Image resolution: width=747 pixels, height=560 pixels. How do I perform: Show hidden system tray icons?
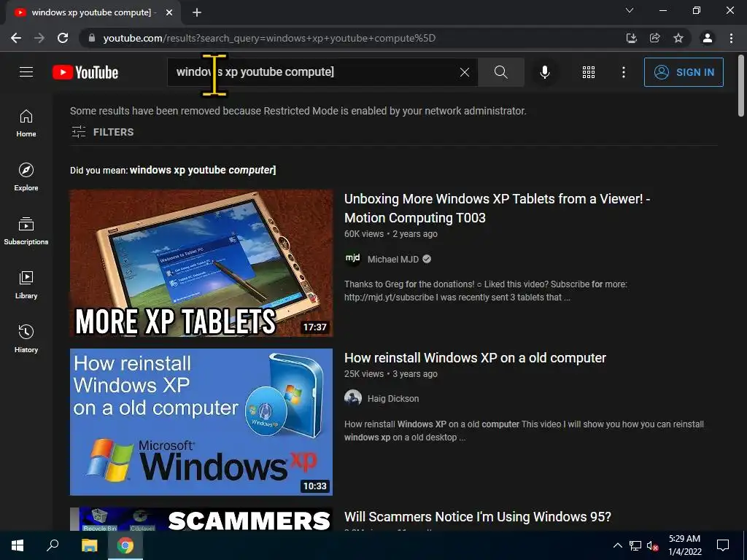pyautogui.click(x=617, y=545)
